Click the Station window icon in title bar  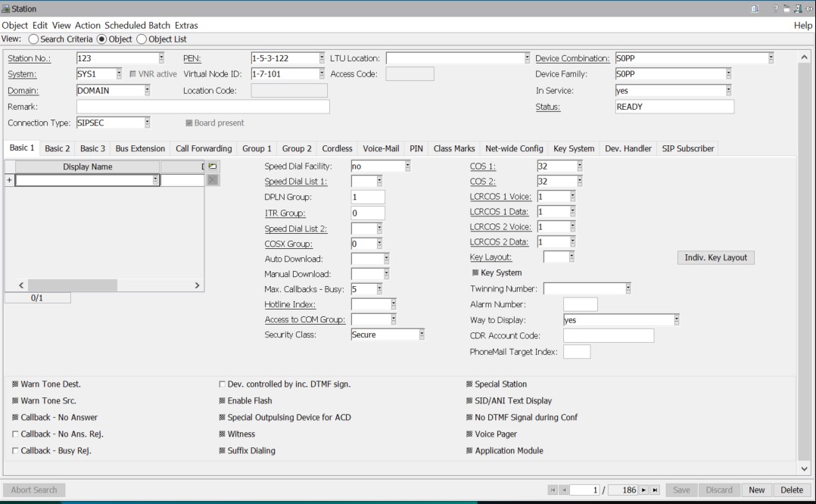[x=6, y=9]
